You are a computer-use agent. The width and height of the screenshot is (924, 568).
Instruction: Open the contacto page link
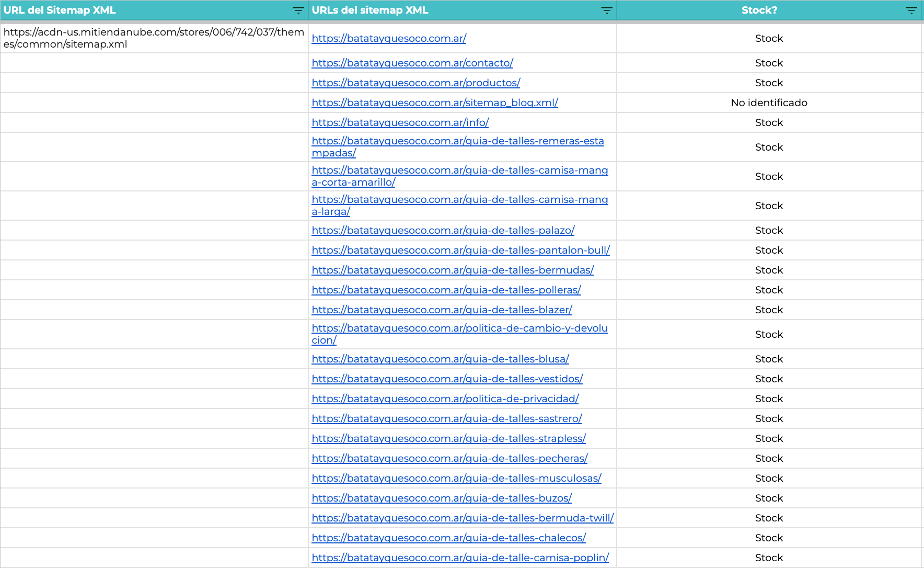[412, 63]
